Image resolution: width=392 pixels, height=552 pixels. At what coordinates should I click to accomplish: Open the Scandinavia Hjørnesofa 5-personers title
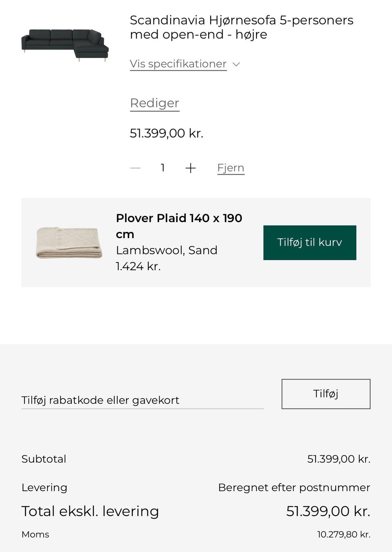click(241, 27)
